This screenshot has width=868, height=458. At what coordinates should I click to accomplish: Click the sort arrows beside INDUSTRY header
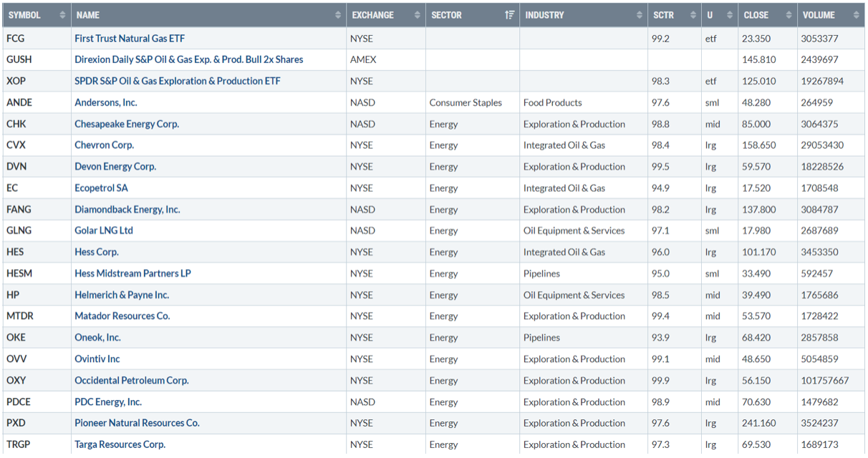[x=640, y=15]
